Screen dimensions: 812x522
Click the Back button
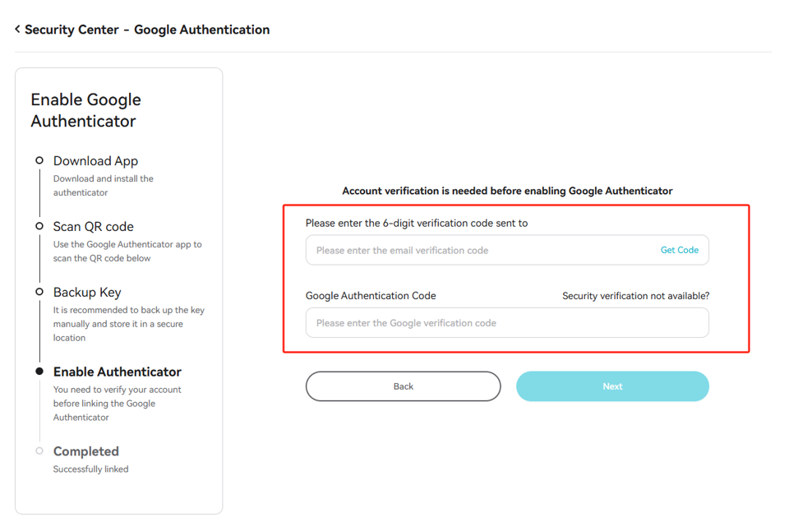tap(403, 386)
